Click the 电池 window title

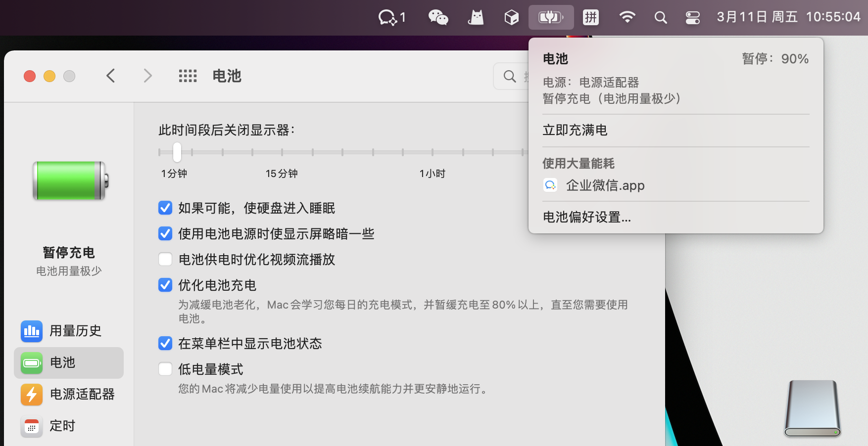tap(227, 76)
